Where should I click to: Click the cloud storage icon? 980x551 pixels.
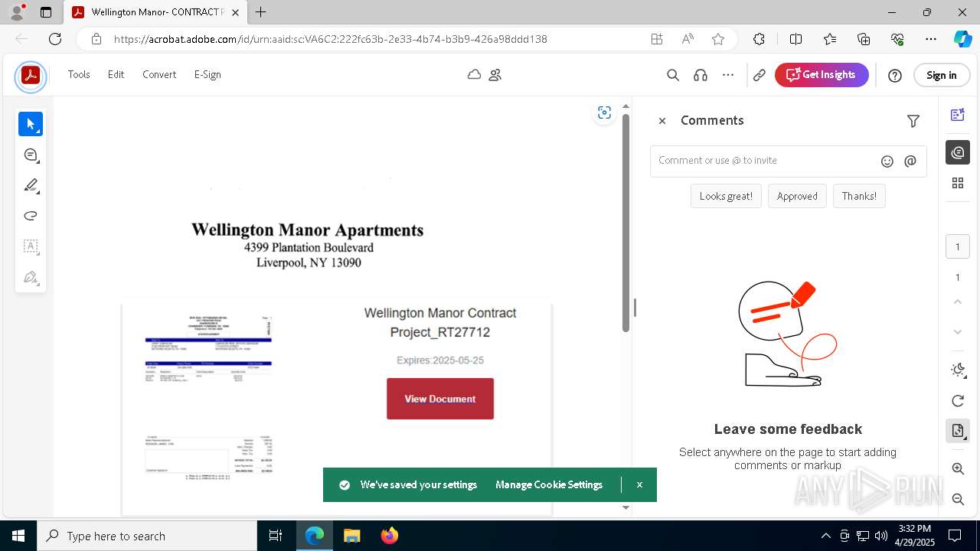[474, 75]
